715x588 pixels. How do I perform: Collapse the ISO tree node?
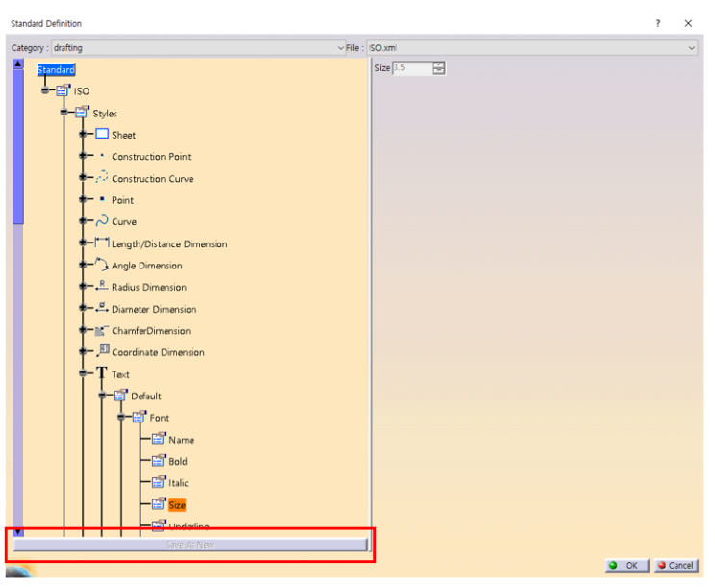pos(45,90)
